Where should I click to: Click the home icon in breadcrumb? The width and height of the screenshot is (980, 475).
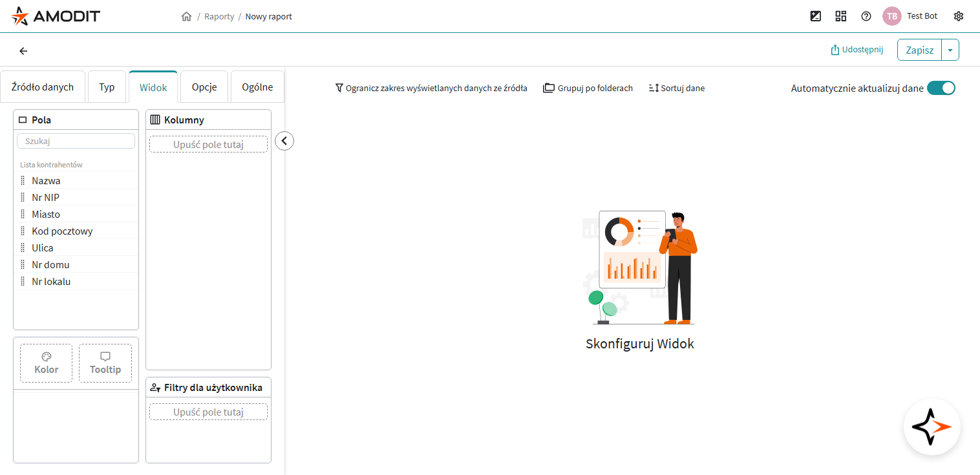coord(186,16)
